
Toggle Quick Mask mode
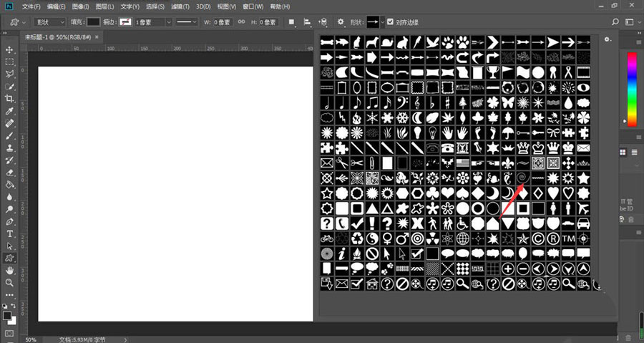pyautogui.click(x=9, y=333)
